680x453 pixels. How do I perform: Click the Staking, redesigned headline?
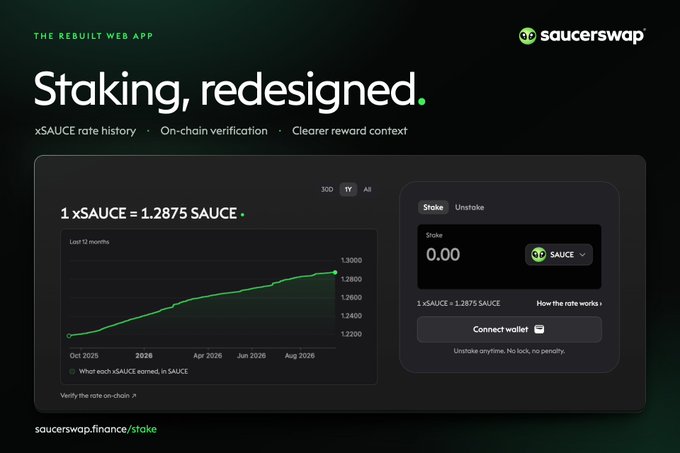[229, 90]
